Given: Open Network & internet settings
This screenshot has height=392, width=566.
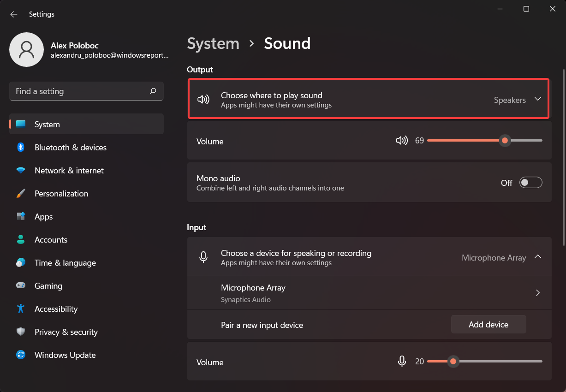Looking at the screenshot, I should click(69, 171).
